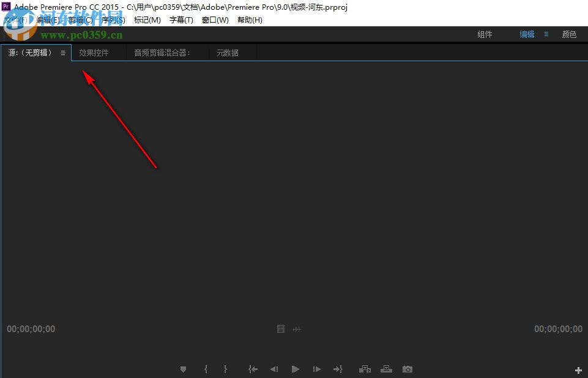Open the Source panel menu
Screen dimensions: 588x378
tap(63, 53)
